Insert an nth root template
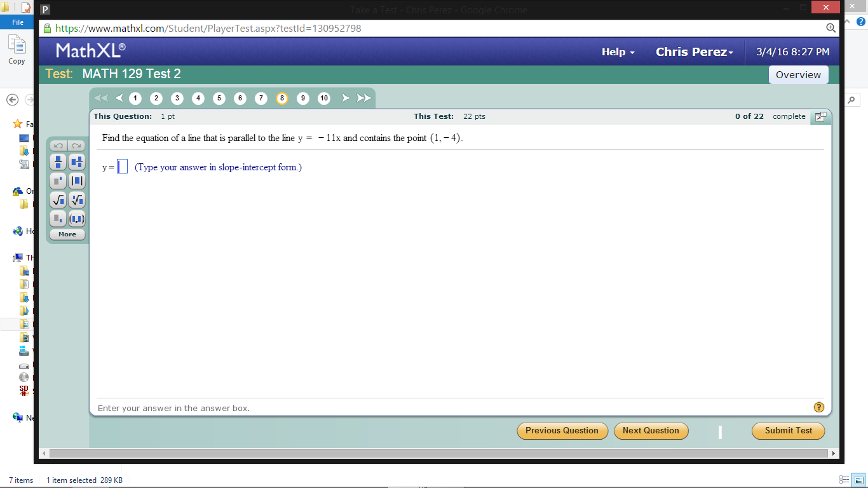 [x=76, y=200]
